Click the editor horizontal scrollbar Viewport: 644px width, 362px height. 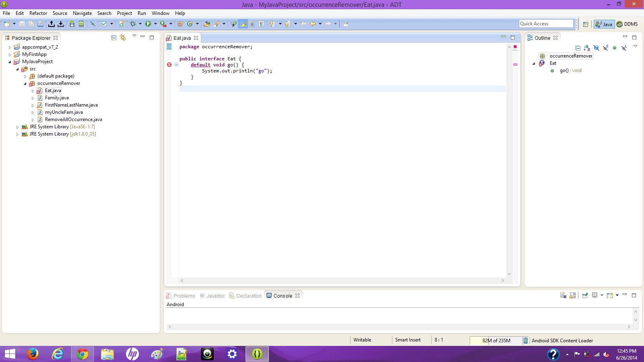point(342,280)
